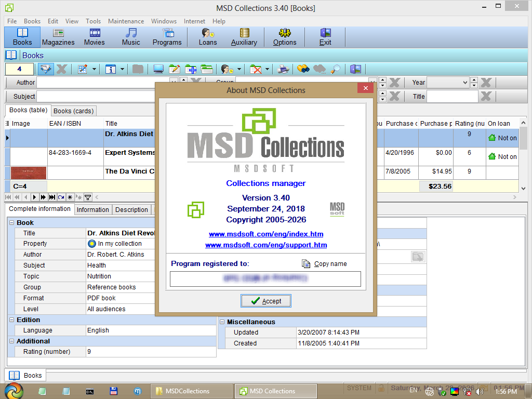Open the msdsoft support.htm link
The image size is (532, 399).
266,245
